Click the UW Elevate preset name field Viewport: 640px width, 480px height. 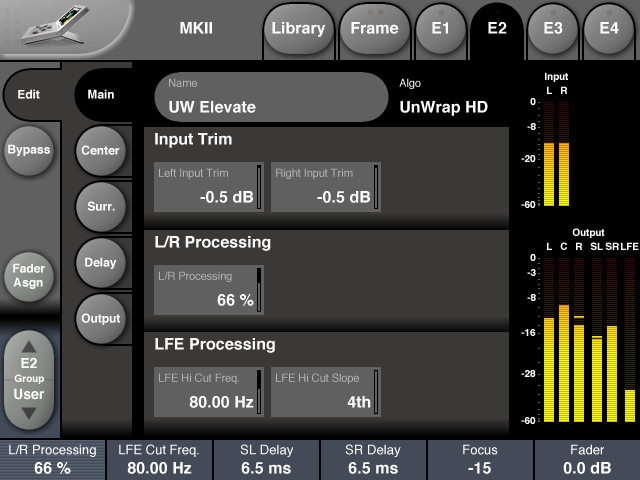(270, 97)
